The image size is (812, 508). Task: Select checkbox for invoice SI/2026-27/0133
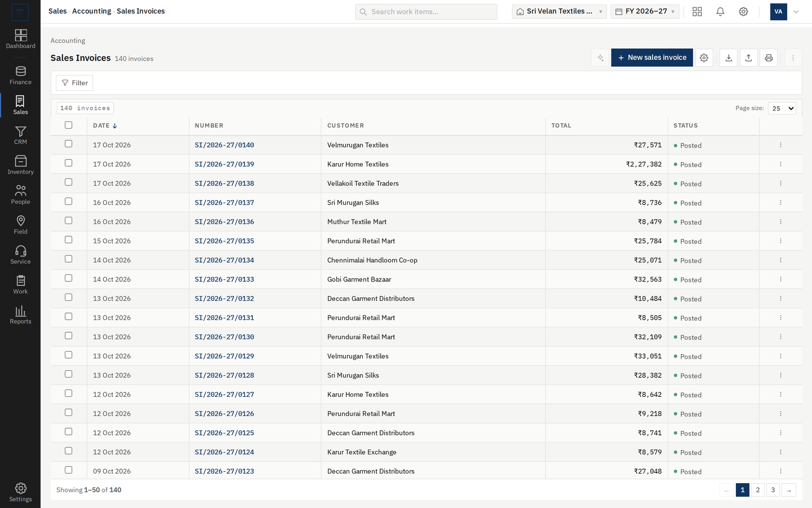point(69,278)
